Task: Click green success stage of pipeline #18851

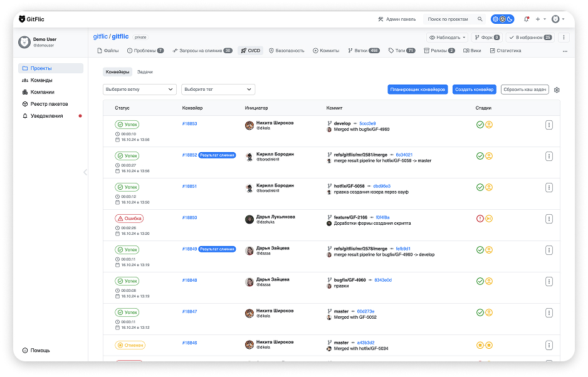Action: coord(480,187)
